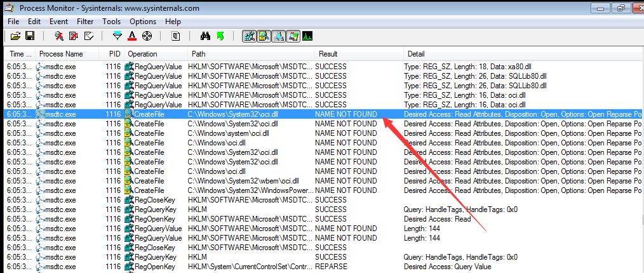Open the Filter menu
The height and width of the screenshot is (273, 644).
coord(85,22)
